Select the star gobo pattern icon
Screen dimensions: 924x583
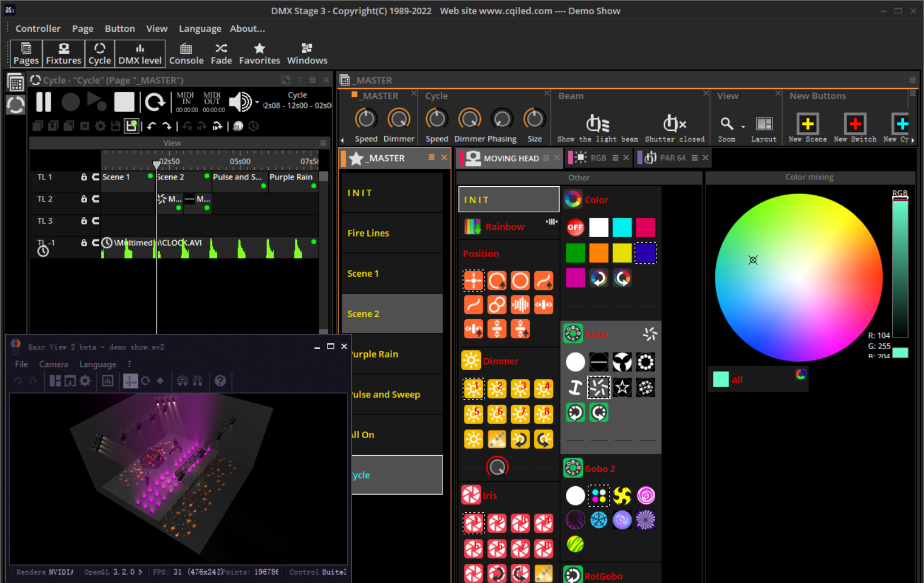click(x=622, y=388)
